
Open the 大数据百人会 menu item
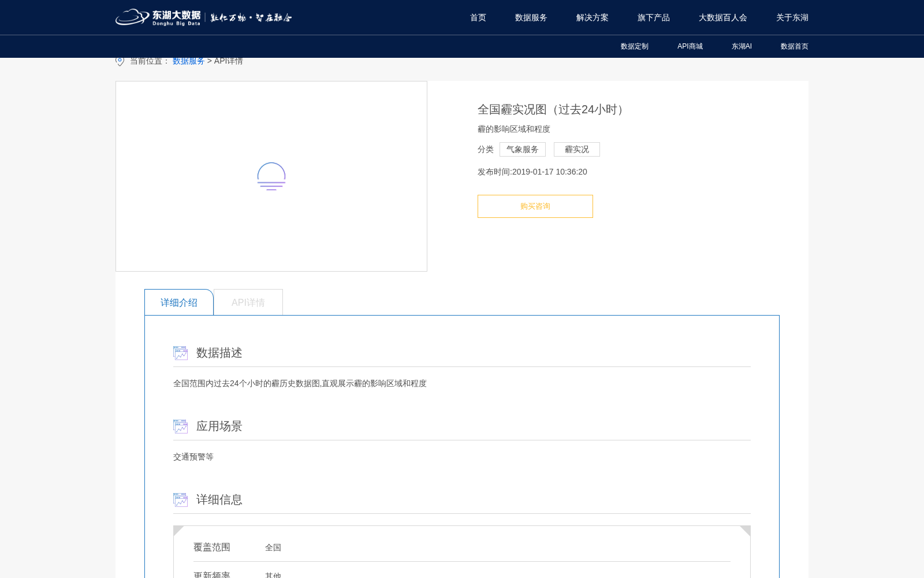(723, 17)
